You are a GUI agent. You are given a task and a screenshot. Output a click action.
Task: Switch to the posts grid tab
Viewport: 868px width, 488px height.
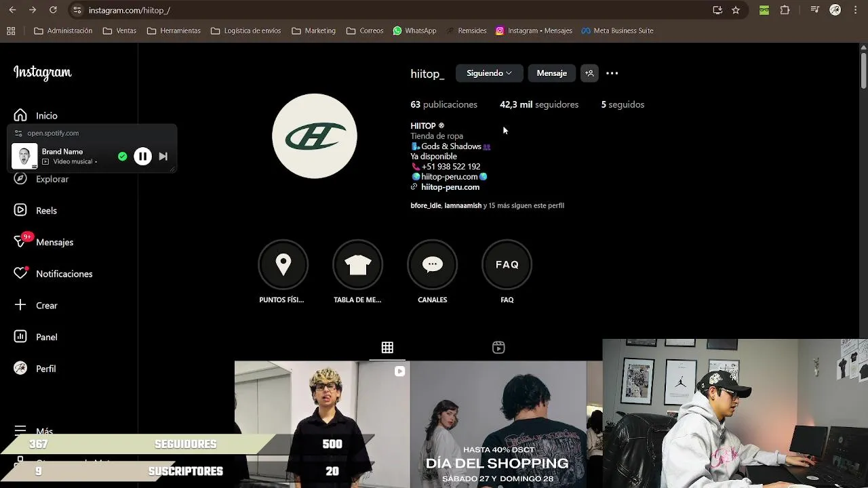pos(387,348)
